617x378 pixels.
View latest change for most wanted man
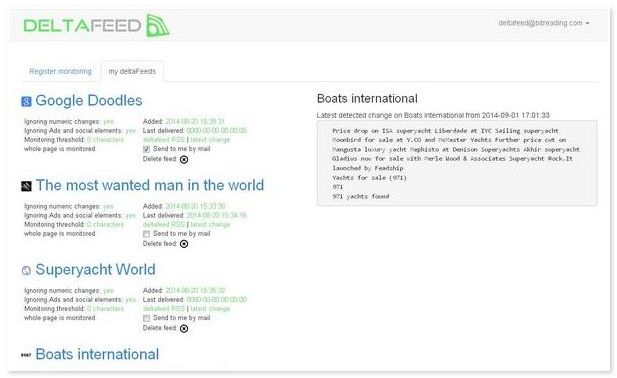[210, 224]
